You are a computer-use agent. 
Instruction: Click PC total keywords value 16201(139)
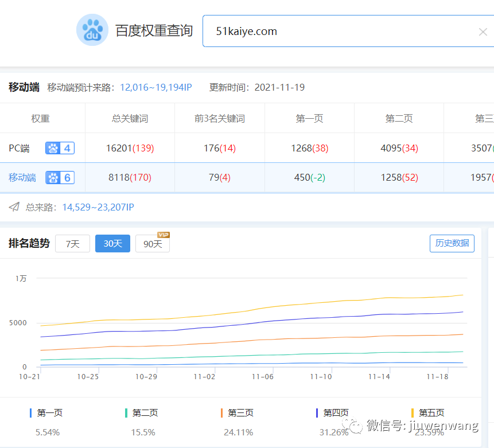130,148
